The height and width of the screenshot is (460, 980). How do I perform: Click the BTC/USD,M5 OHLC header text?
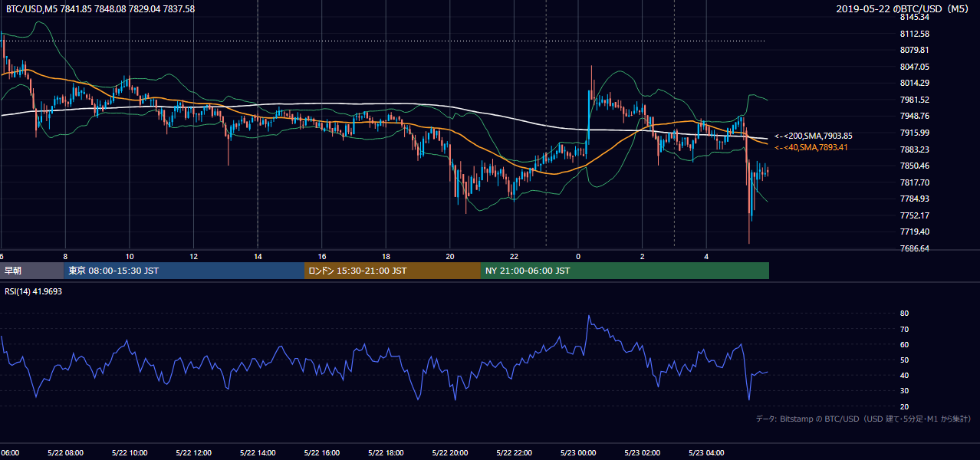tap(100, 8)
